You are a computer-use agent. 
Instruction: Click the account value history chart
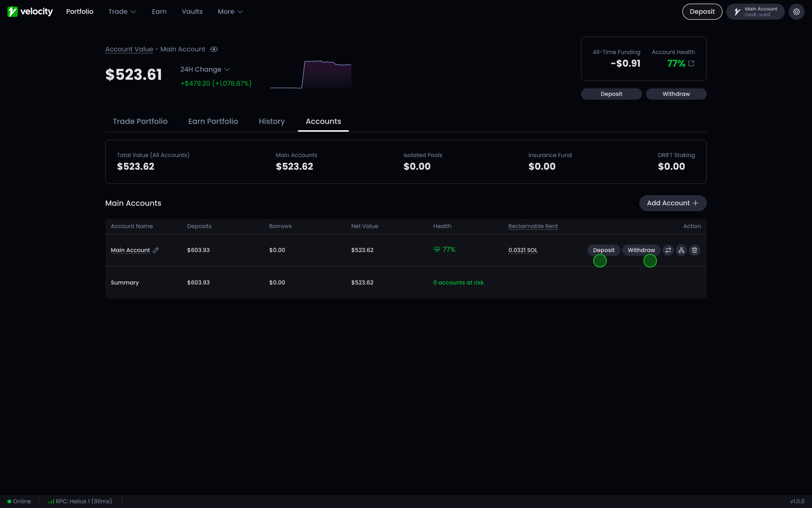click(x=311, y=74)
